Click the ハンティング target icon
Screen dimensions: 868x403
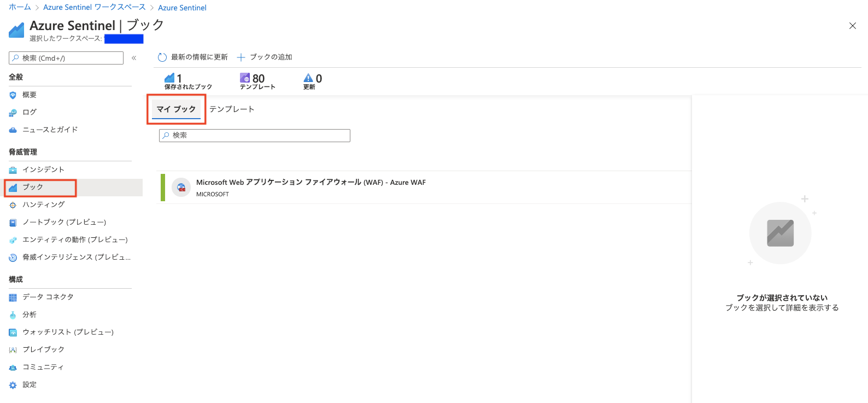coord(13,205)
